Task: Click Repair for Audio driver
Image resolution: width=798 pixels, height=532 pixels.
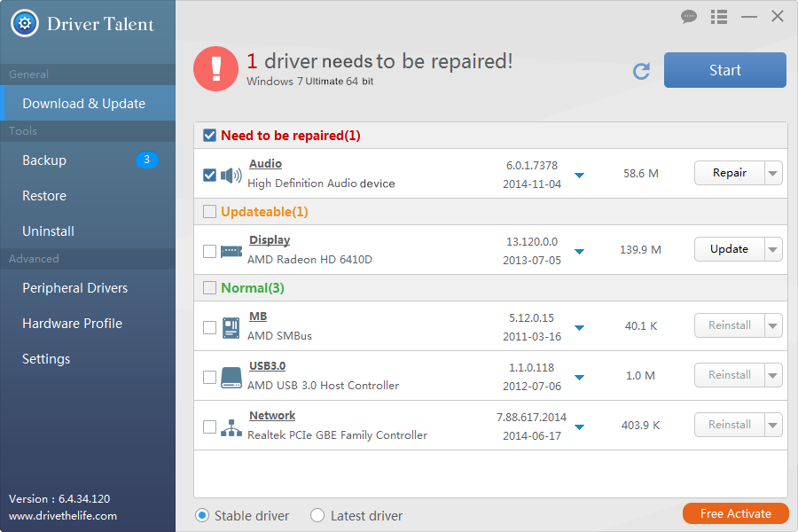Action: pyautogui.click(x=730, y=173)
